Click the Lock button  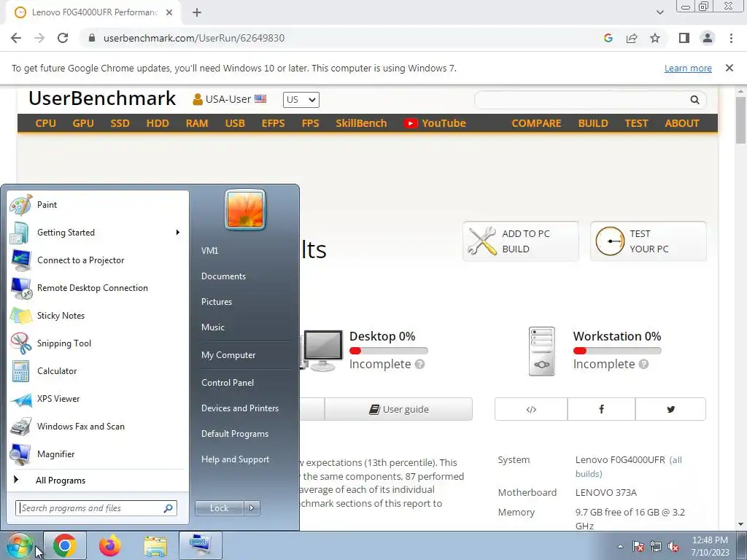pyautogui.click(x=219, y=508)
